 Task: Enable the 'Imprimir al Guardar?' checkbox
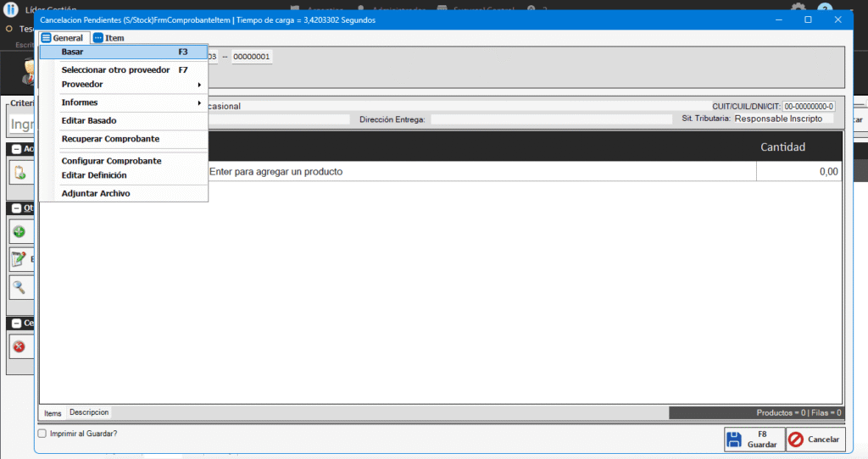[42, 433]
